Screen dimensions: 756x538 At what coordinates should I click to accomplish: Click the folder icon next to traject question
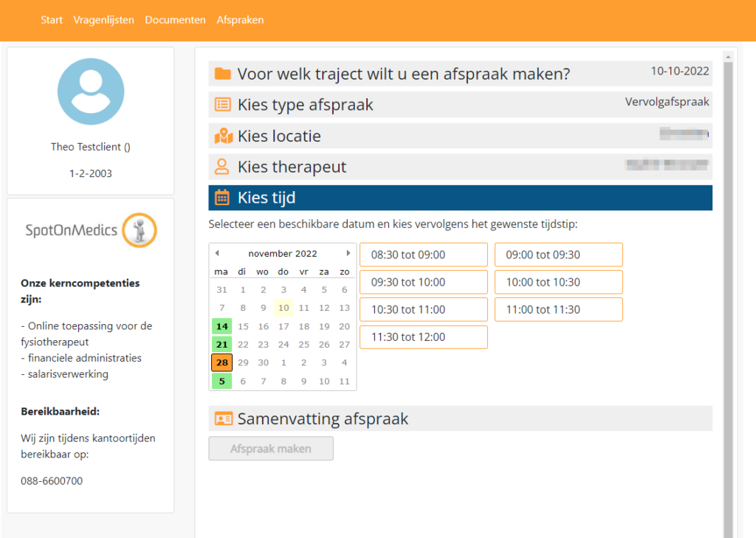click(x=221, y=72)
